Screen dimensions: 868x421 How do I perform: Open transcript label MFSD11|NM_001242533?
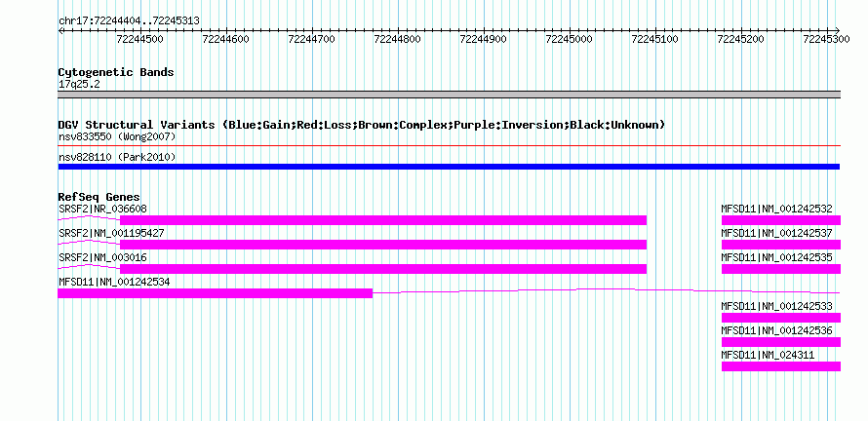(776, 306)
